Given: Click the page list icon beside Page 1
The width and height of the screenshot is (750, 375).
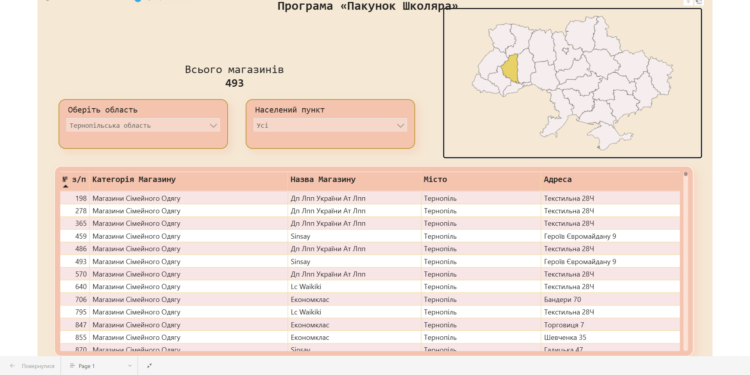Looking at the screenshot, I should (x=73, y=366).
